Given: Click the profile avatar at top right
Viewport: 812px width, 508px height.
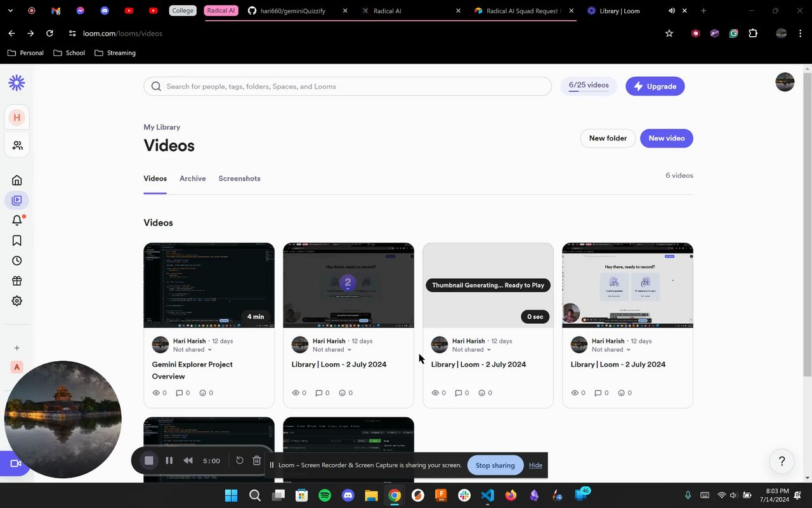Looking at the screenshot, I should [785, 83].
